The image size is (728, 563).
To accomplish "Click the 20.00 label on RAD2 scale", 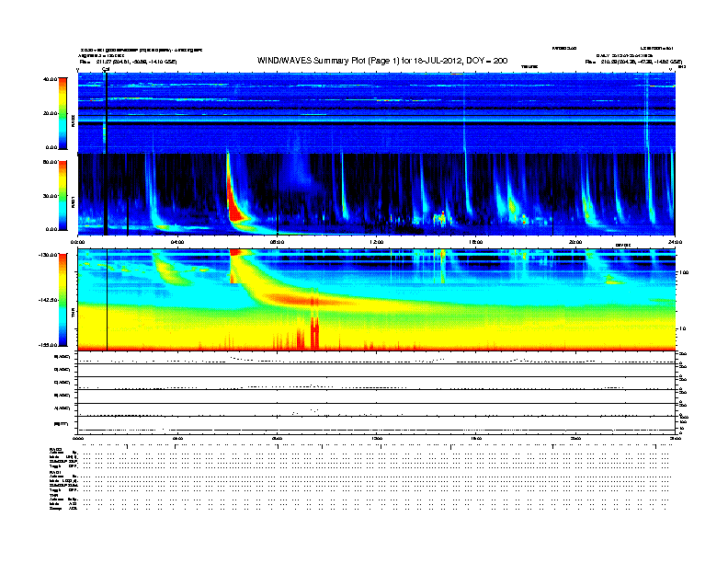I will (x=50, y=113).
